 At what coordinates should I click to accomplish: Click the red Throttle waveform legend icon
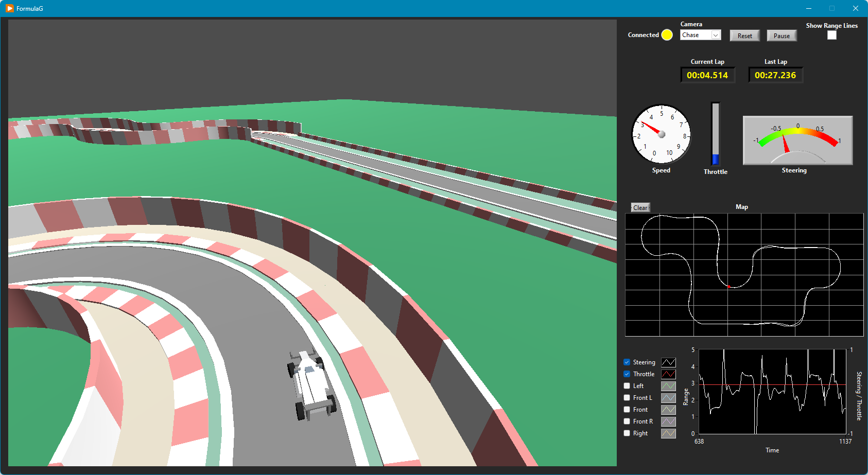(x=668, y=374)
